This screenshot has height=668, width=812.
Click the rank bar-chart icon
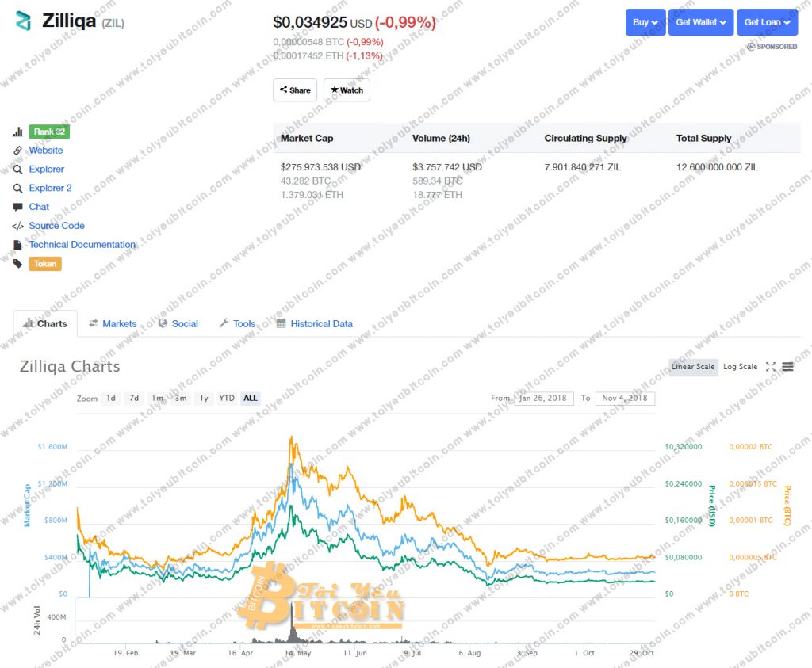17,132
